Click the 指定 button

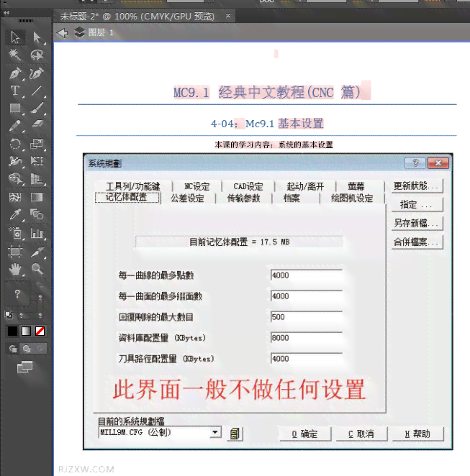pyautogui.click(x=417, y=205)
